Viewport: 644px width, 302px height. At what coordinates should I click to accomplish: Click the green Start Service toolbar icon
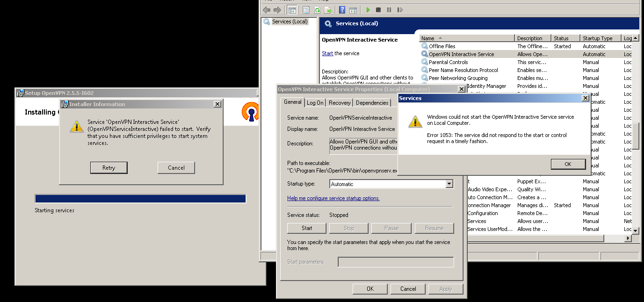(368, 10)
